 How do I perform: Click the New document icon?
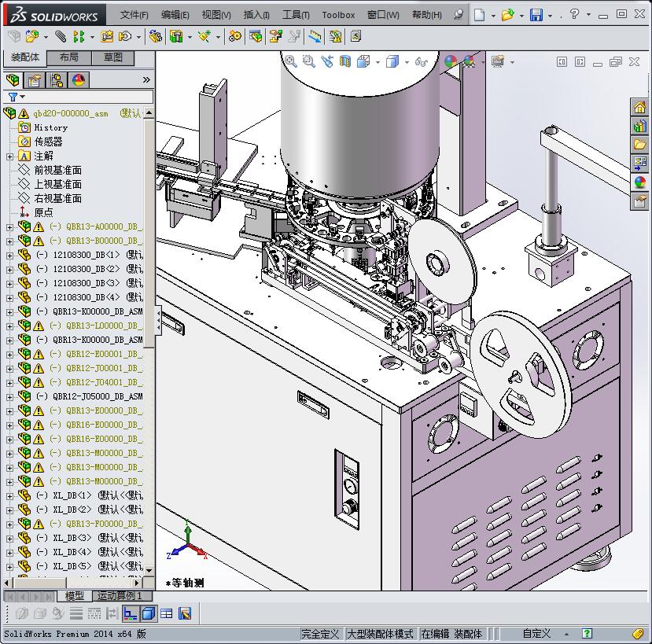pos(480,15)
